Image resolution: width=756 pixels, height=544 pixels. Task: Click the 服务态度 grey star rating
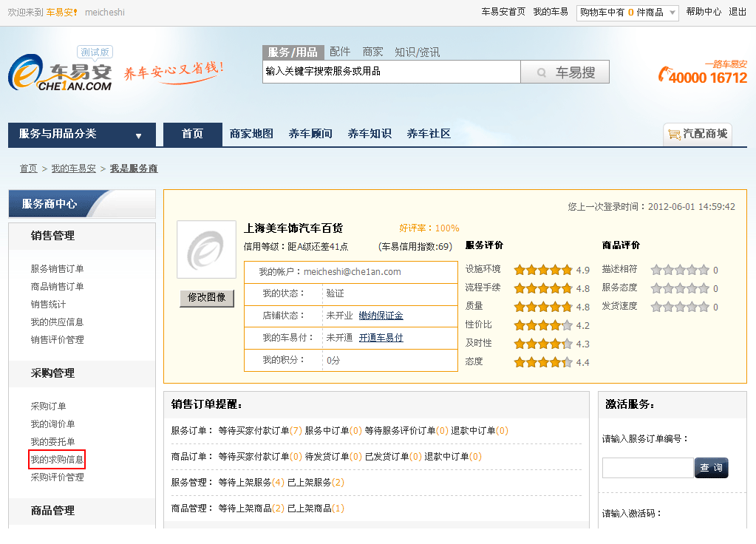pyautogui.click(x=680, y=288)
